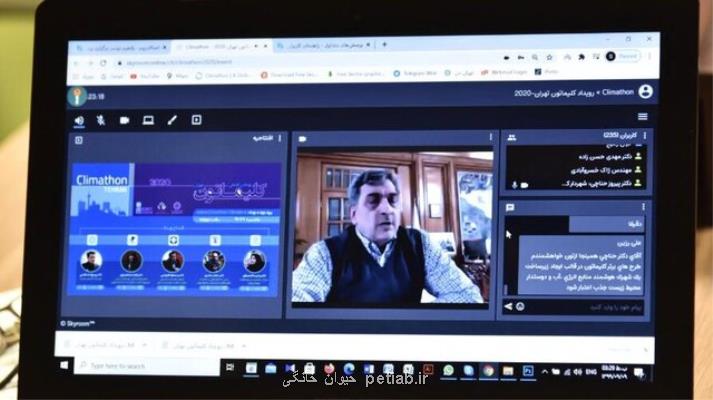
Task: Click the microphone status icon in users list
Action: [x=515, y=185]
